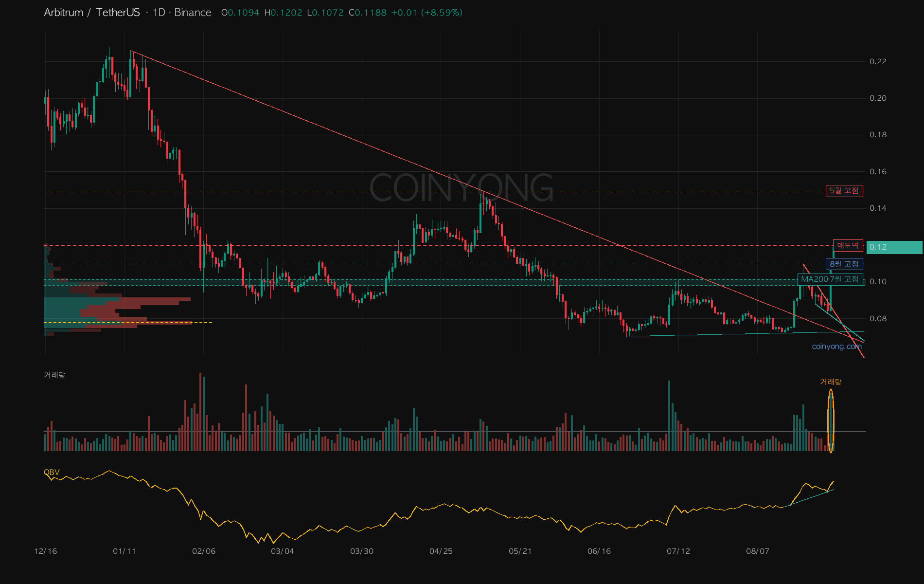Click the 08/07 date axis label
The image size is (924, 584).
click(758, 551)
